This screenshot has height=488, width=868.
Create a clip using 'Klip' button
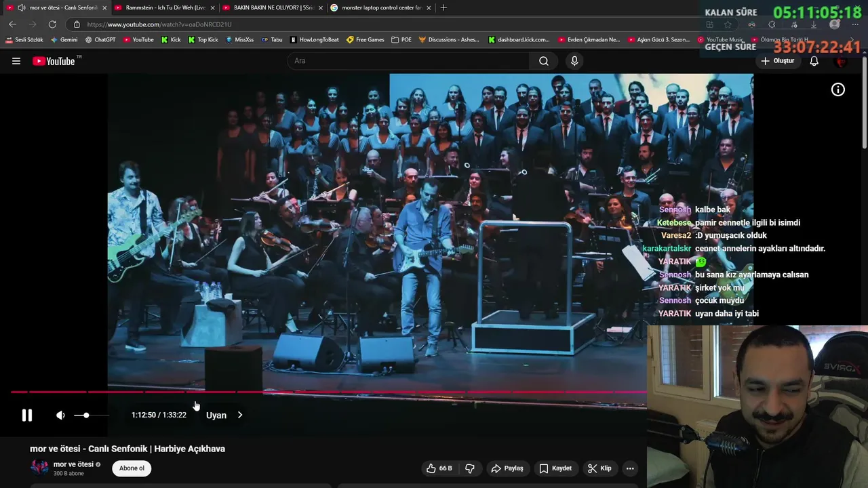click(599, 468)
